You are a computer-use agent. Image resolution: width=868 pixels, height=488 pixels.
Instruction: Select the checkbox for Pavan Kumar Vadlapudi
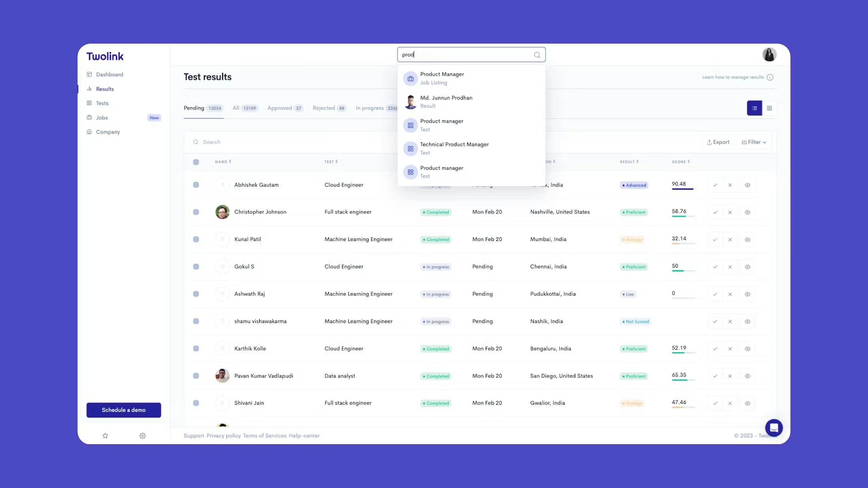[196, 376]
